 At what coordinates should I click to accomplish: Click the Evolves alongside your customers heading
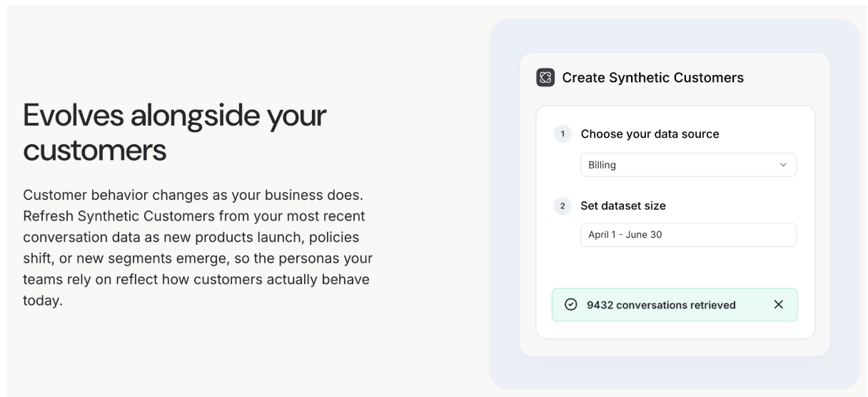[175, 132]
